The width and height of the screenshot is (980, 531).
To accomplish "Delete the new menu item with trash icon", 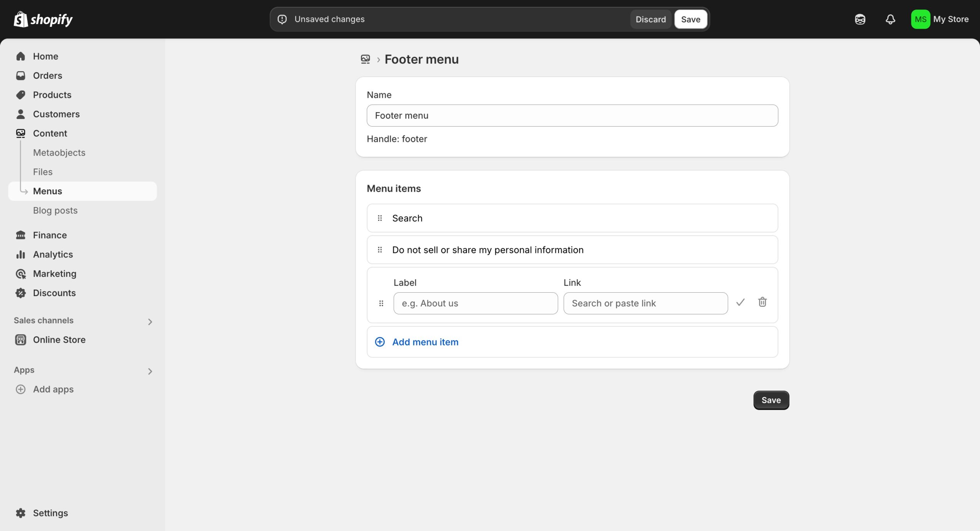I will (762, 302).
